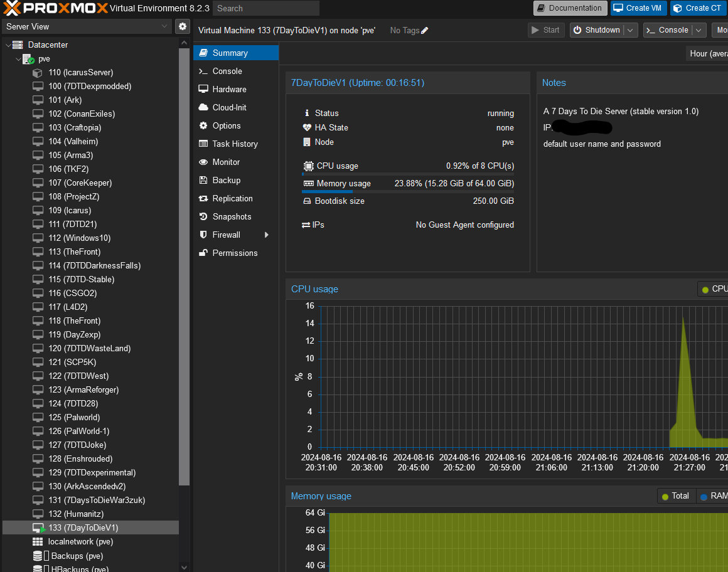Click the Backup floppy disk icon

coord(203,180)
